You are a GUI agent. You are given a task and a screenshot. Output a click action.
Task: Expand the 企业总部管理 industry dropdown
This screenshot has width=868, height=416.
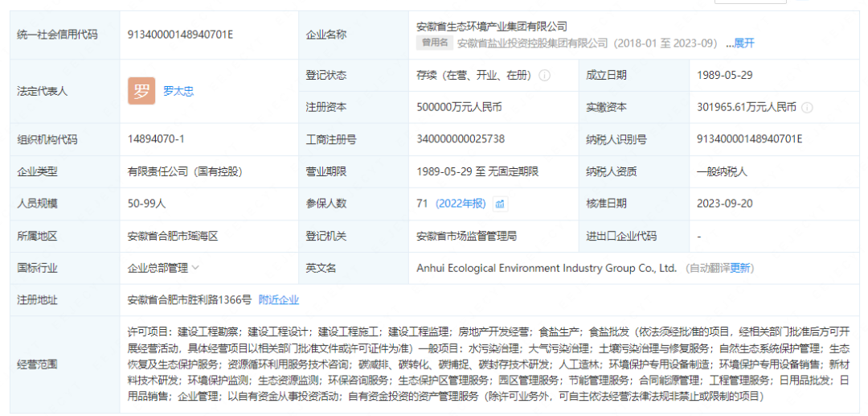pyautogui.click(x=195, y=268)
